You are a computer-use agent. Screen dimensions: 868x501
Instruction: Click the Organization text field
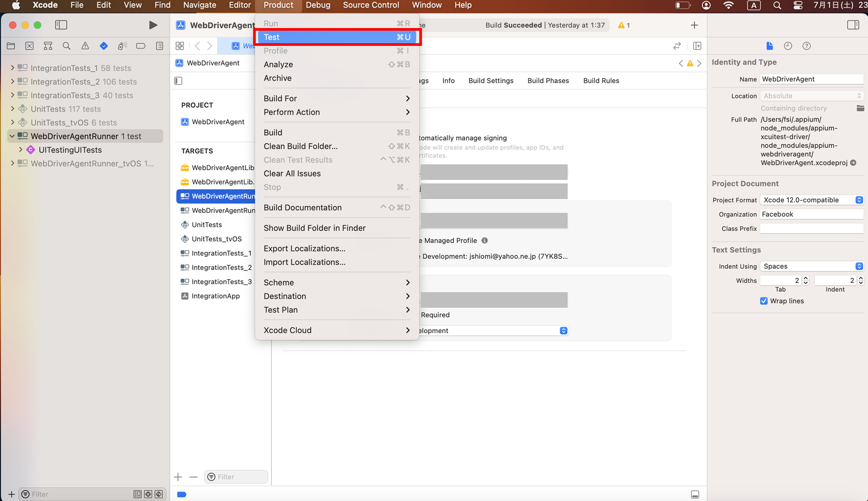811,214
